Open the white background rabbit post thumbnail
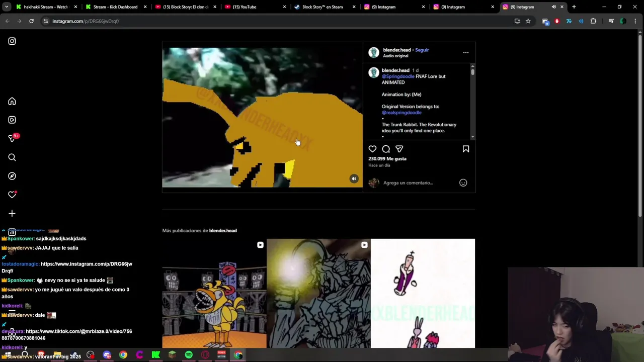The image size is (644, 362). (423, 293)
